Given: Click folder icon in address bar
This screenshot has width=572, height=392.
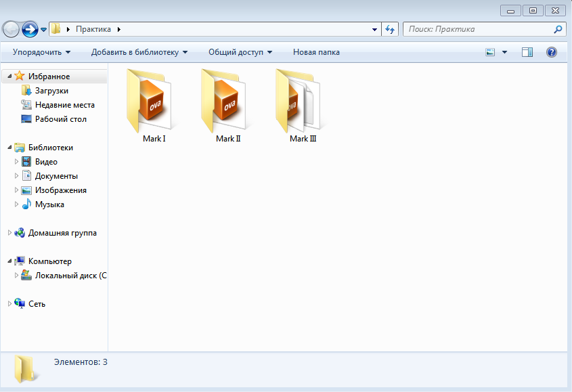Looking at the screenshot, I should tap(56, 29).
